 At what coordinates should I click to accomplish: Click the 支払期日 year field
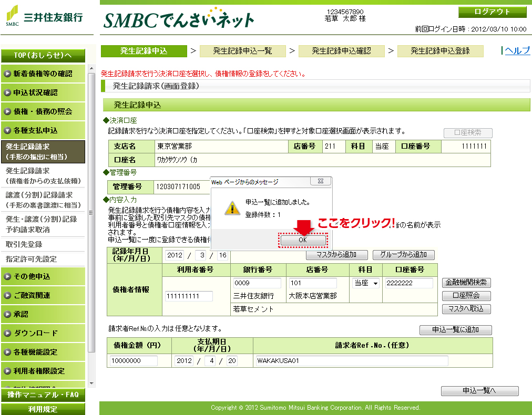coord(184,361)
